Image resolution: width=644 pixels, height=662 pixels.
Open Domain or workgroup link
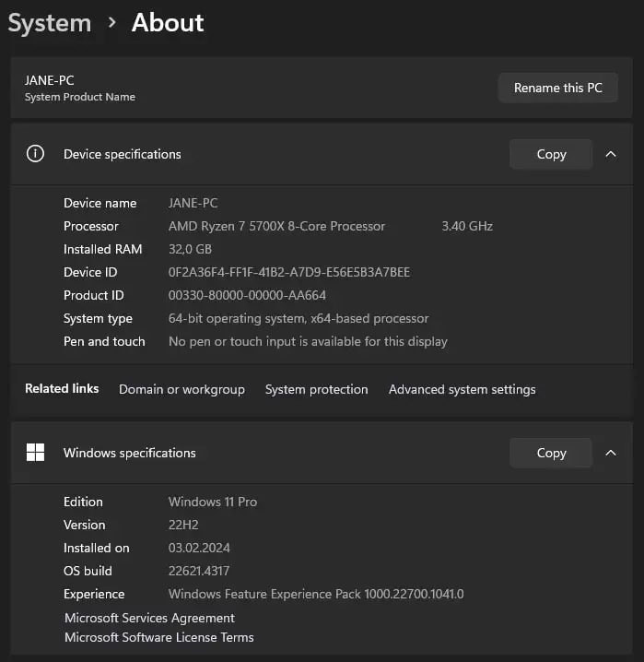181,389
